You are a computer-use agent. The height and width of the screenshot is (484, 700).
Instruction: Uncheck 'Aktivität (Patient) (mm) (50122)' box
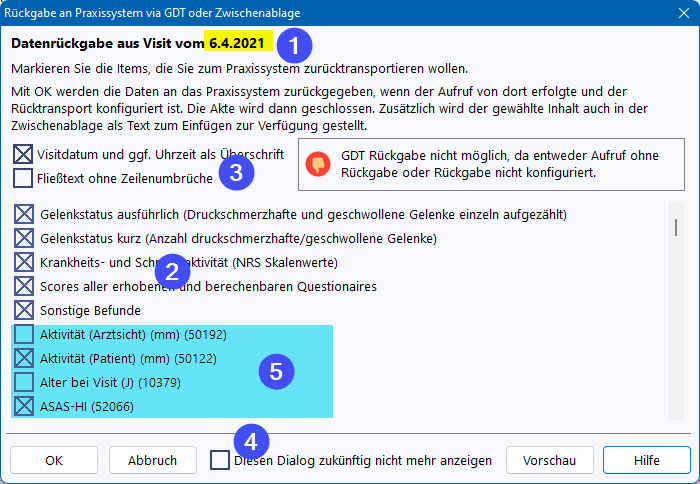click(24, 358)
